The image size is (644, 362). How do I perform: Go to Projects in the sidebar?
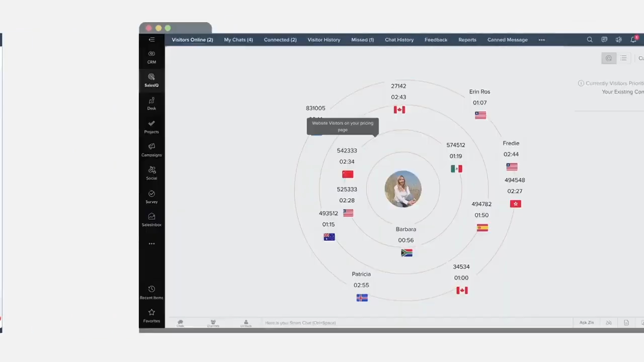click(151, 127)
